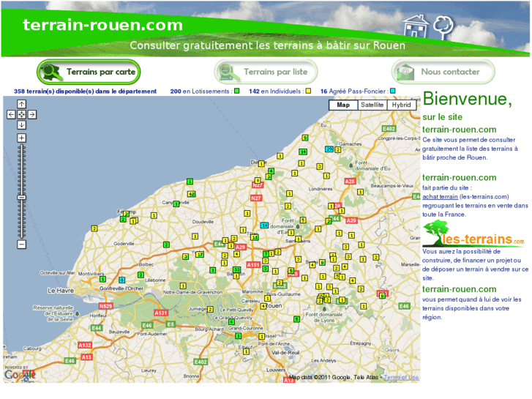Viewport: 532px width, 399px height.
Task: Select yellow 2 marker at Jumièges
Action: click(x=210, y=310)
